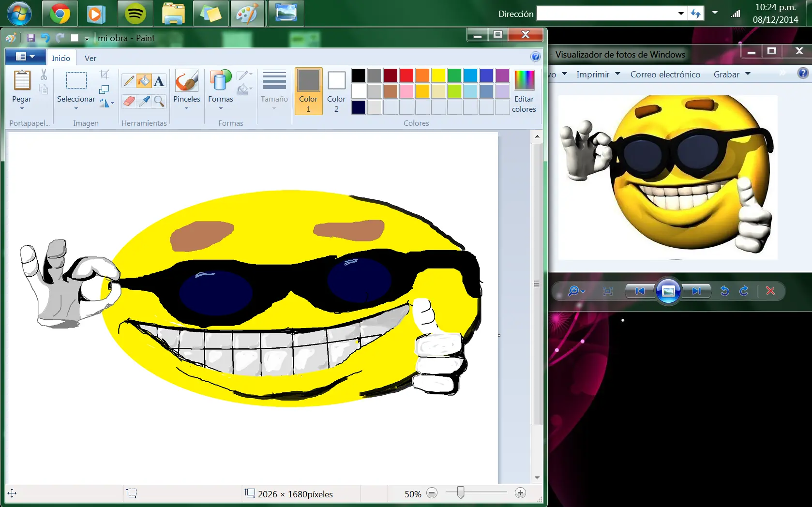Switch to the Inicio ribbon tab
The height and width of the screenshot is (507, 812).
tap(61, 58)
